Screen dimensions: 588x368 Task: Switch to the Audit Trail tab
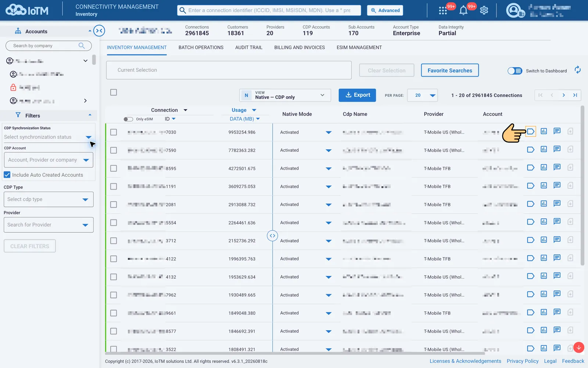pos(249,47)
